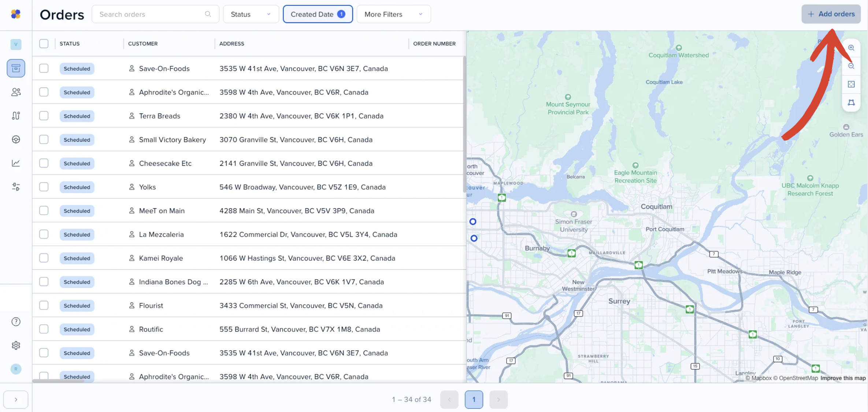Viewport: 868px width, 412px height.
Task: Click the Scheduled badge for Flourist
Action: tap(77, 306)
